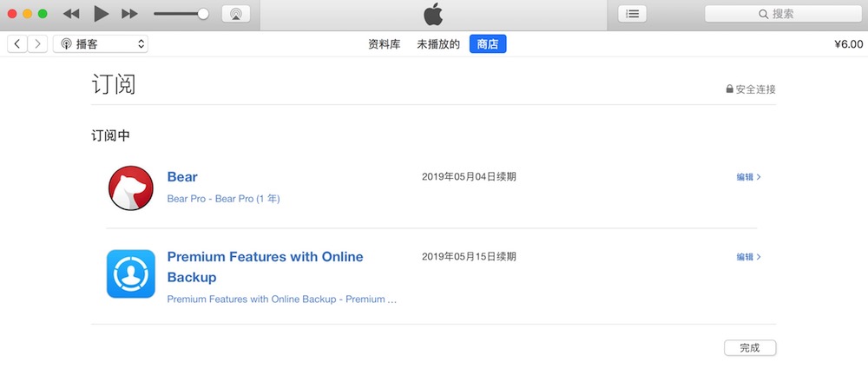Open the list view icon button
This screenshot has width=868, height=382.
(x=632, y=14)
